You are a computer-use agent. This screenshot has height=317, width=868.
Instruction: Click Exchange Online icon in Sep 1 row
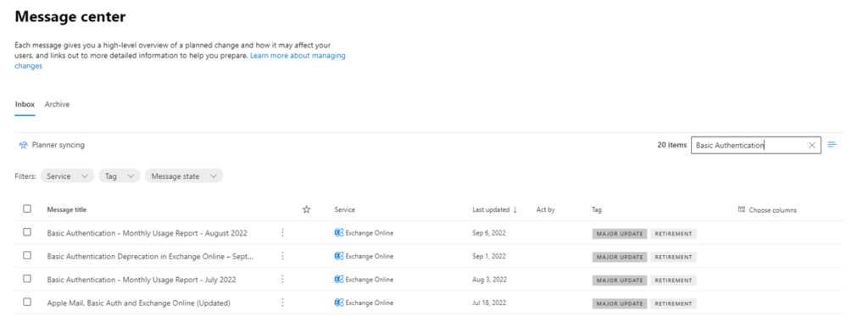coord(339,256)
